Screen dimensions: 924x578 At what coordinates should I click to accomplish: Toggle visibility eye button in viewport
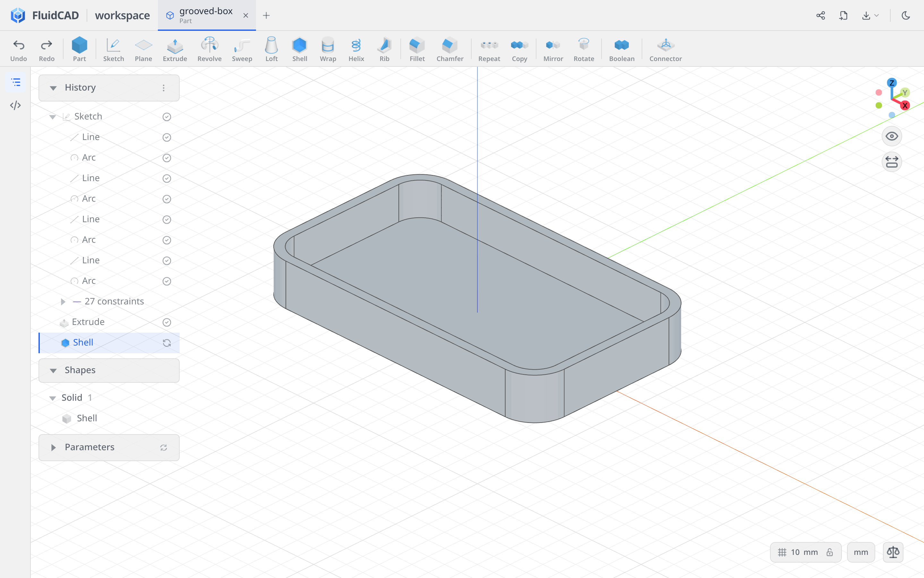click(892, 136)
